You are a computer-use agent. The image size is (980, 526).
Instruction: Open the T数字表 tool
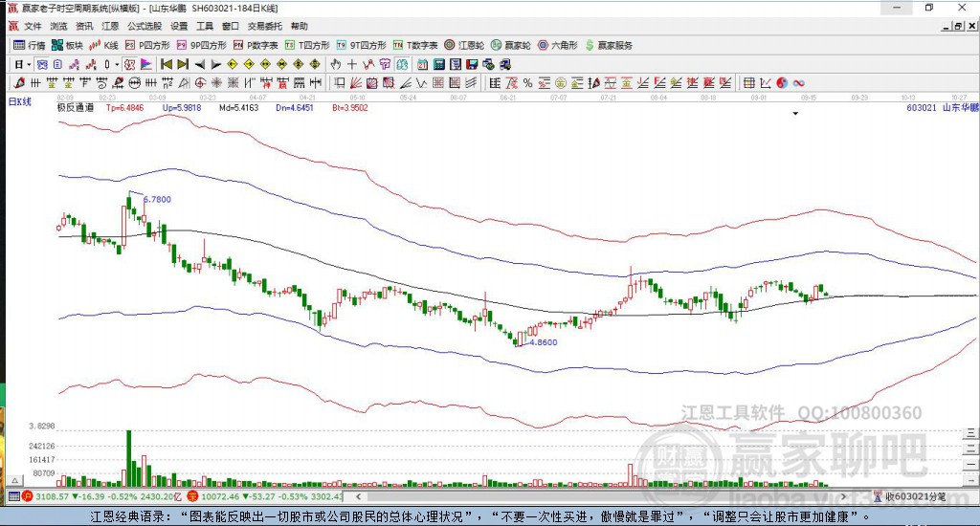pyautogui.click(x=415, y=45)
